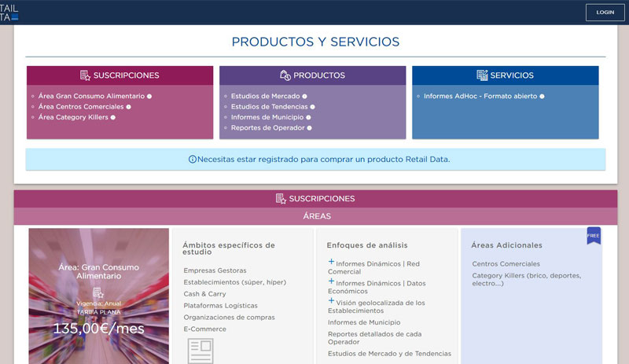Click Organizaciones de compras item
The height and width of the screenshot is (364, 629).
pyautogui.click(x=229, y=317)
